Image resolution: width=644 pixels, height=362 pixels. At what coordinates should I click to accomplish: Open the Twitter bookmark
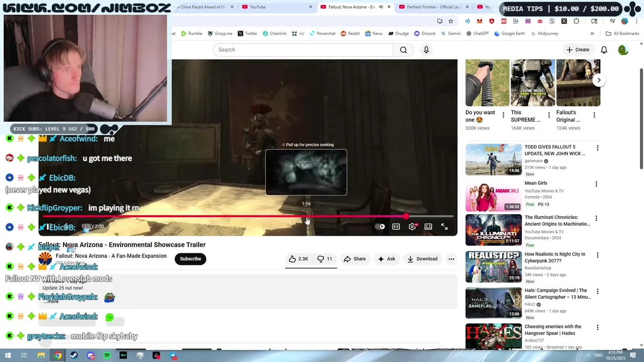[247, 34]
